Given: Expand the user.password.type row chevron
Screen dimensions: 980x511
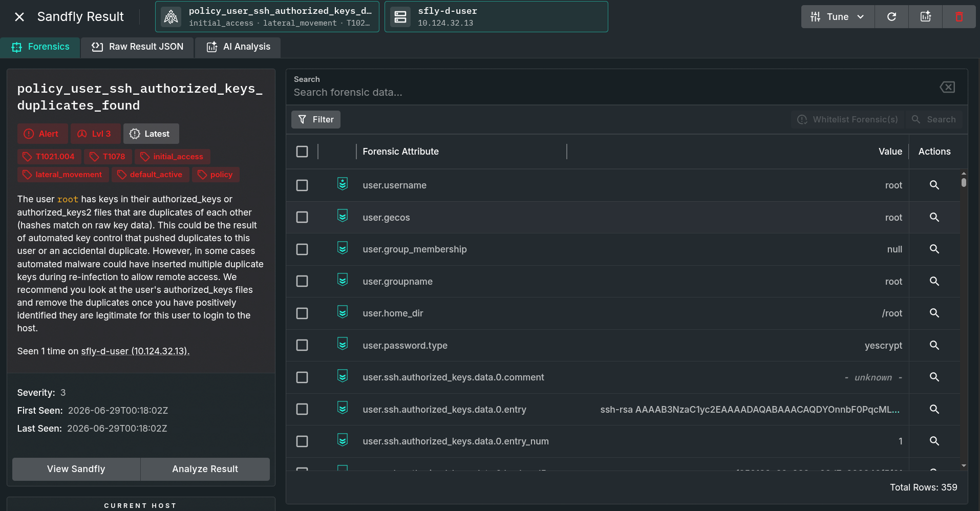Looking at the screenshot, I should click(343, 344).
